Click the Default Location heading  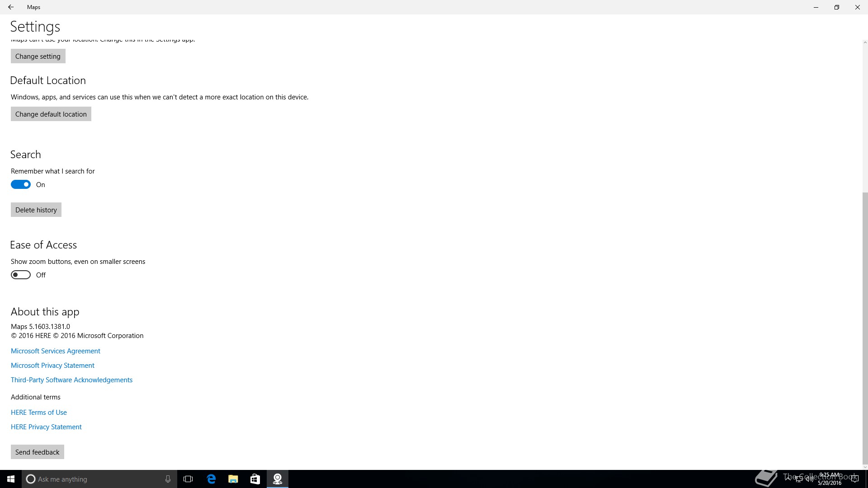pyautogui.click(x=48, y=80)
